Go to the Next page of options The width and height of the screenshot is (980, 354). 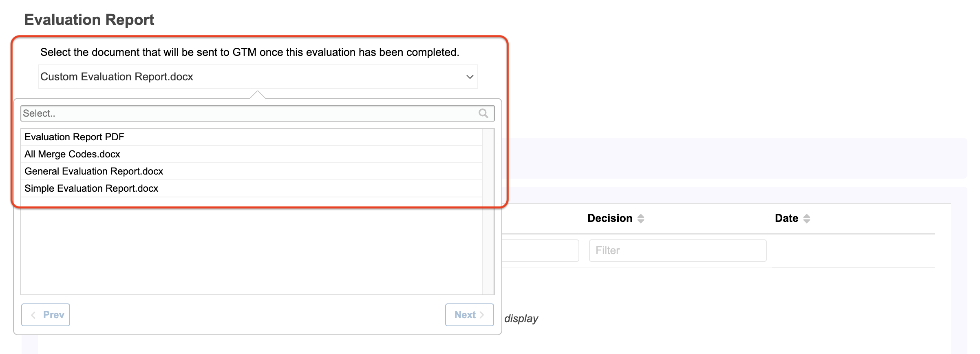pyautogui.click(x=469, y=315)
